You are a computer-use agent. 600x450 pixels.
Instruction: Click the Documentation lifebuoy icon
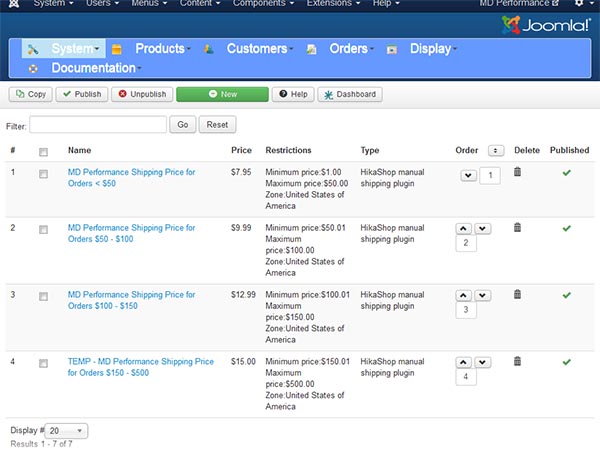(x=33, y=69)
